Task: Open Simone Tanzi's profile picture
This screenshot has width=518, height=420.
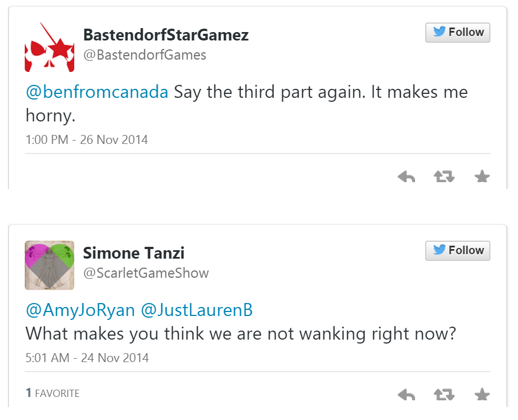Action: click(x=49, y=265)
